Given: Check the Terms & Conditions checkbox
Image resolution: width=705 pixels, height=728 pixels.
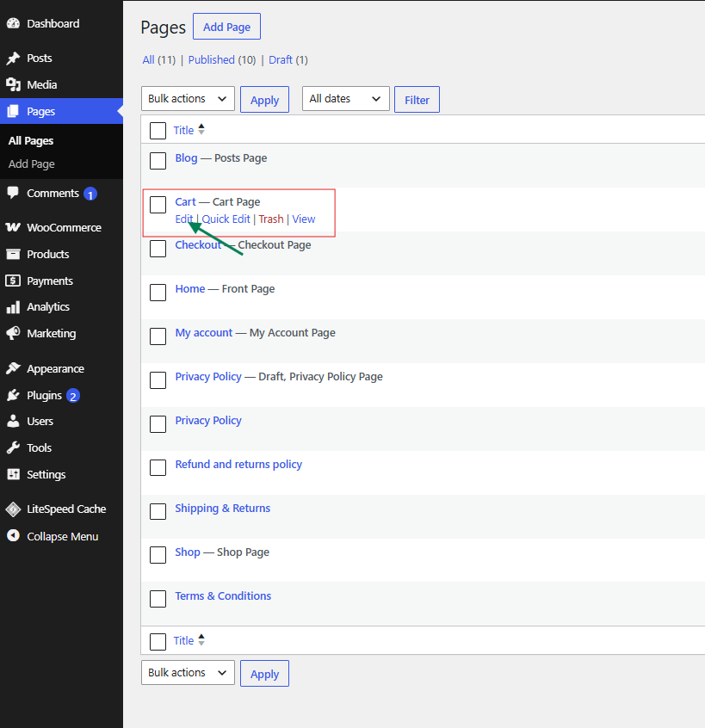Looking at the screenshot, I should (x=158, y=599).
